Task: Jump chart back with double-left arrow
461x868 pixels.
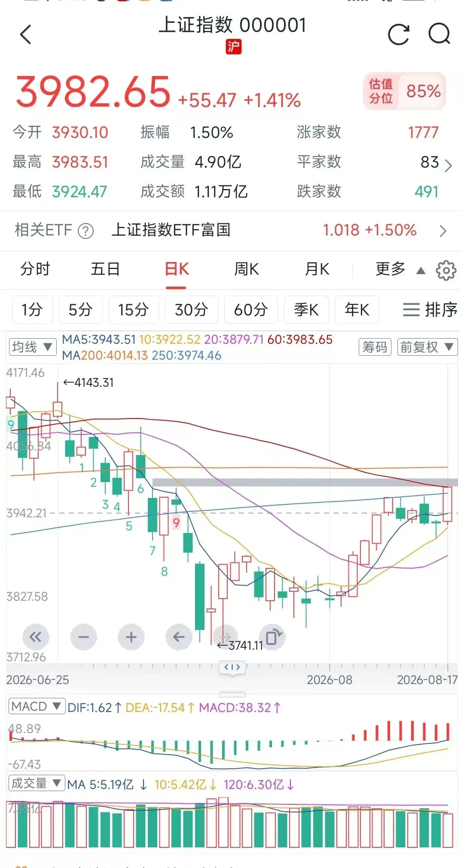Action: 36,637
